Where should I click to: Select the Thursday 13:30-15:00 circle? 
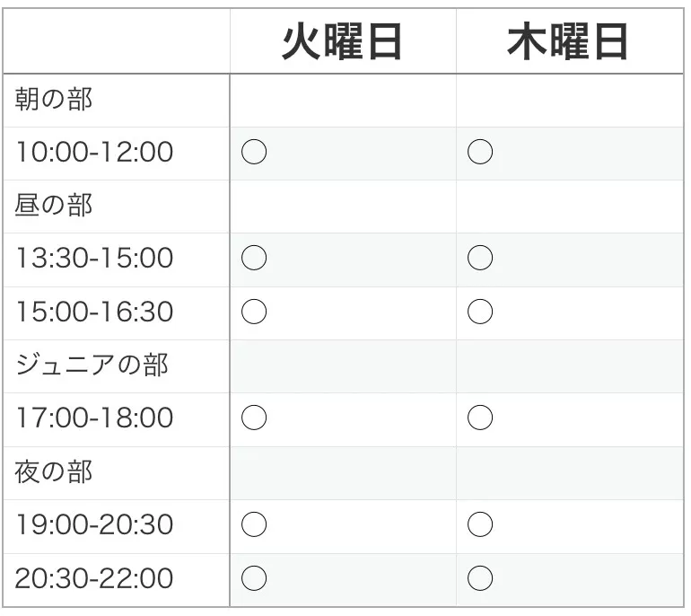(480, 259)
